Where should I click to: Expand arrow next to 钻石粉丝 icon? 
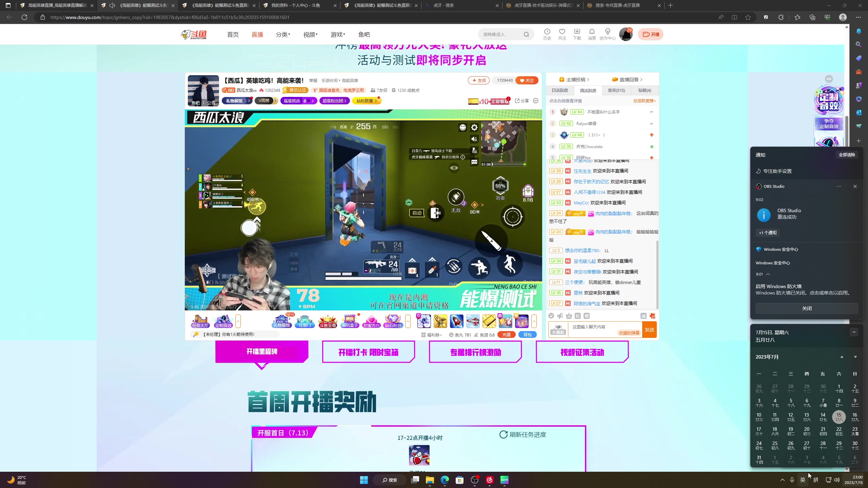pyautogui.click(x=408, y=321)
